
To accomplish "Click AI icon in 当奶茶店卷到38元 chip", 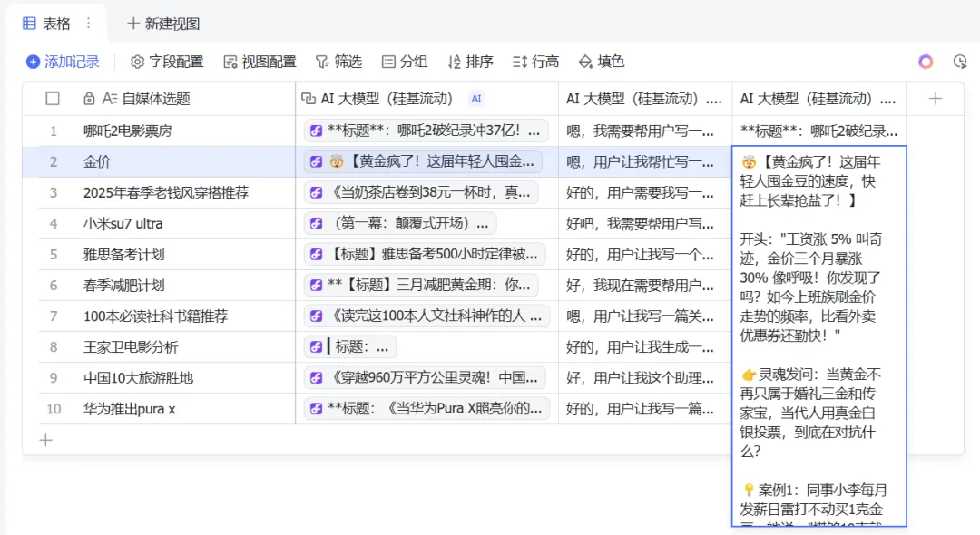I will pos(317,193).
